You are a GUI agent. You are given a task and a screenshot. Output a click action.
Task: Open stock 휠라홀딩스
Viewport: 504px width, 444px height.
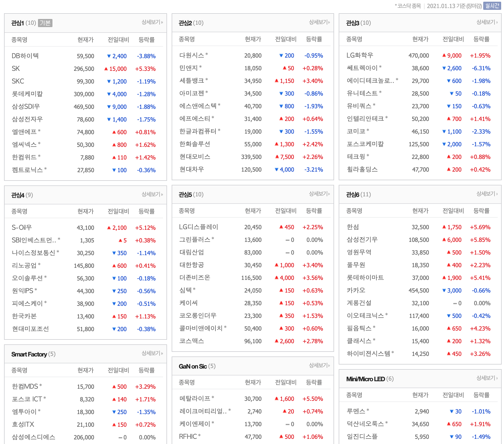click(362, 169)
